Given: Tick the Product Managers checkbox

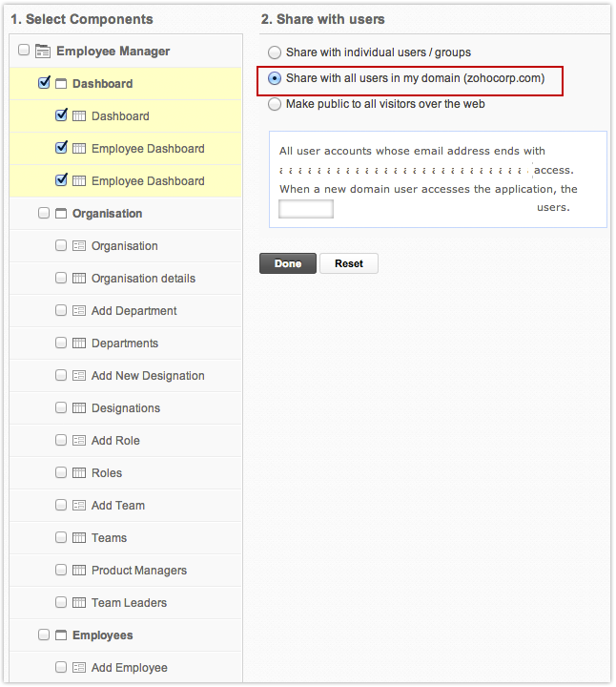Looking at the screenshot, I should point(61,570).
